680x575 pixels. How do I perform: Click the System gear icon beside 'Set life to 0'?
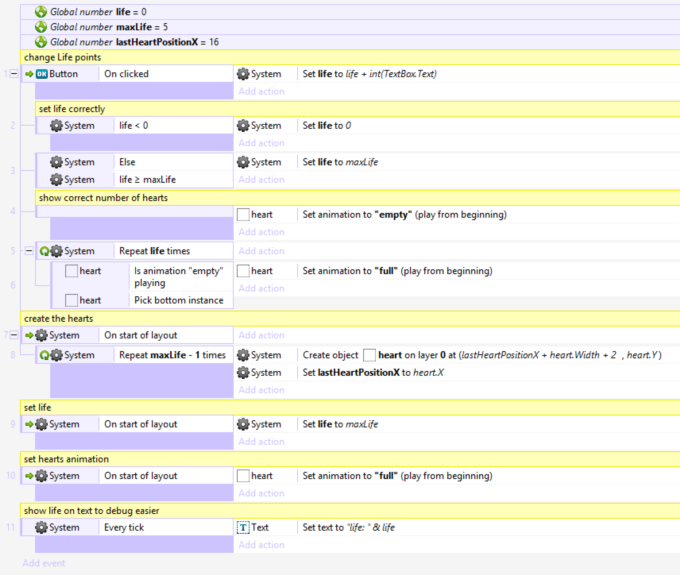pyautogui.click(x=243, y=126)
